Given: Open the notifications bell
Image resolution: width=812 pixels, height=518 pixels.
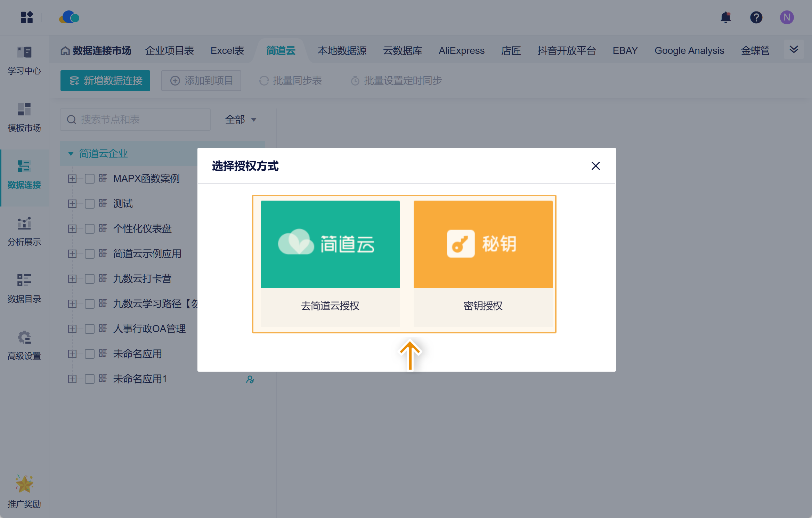Looking at the screenshot, I should pyautogui.click(x=725, y=17).
